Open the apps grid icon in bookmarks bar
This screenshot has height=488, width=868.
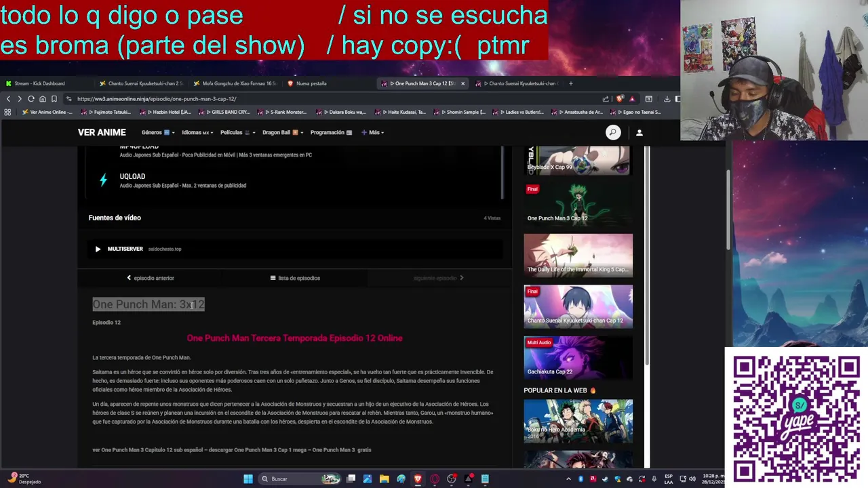point(8,112)
